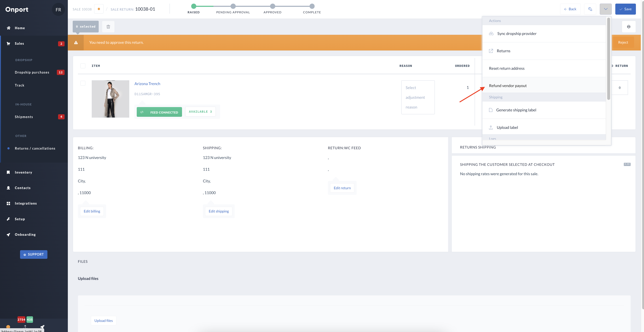Click the Back button
Viewport: 644px width, 332px height.
tap(570, 9)
